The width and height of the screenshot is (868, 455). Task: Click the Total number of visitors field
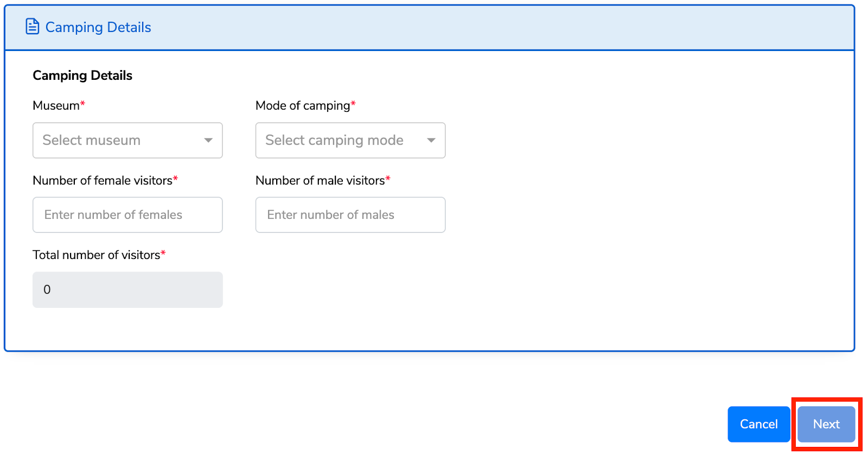tap(127, 290)
